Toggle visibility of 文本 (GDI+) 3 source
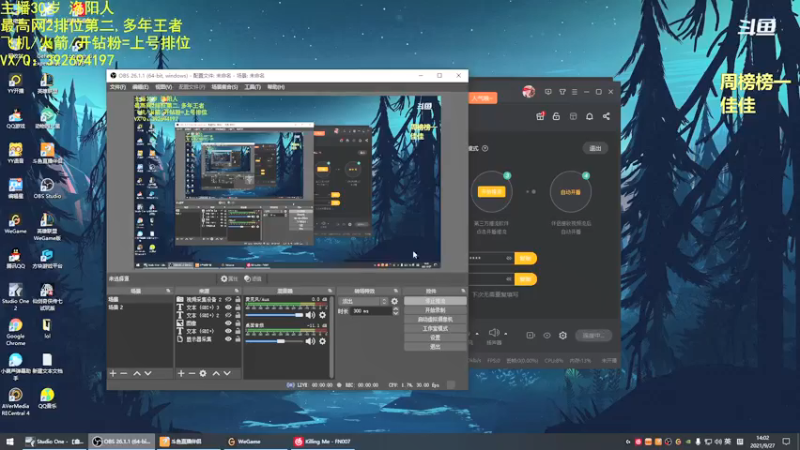Screen dimensions: 800x450 [x=228, y=307]
